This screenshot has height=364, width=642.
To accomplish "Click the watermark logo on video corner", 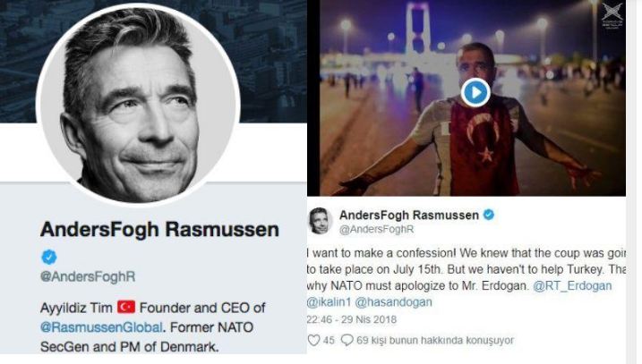I will [612, 14].
